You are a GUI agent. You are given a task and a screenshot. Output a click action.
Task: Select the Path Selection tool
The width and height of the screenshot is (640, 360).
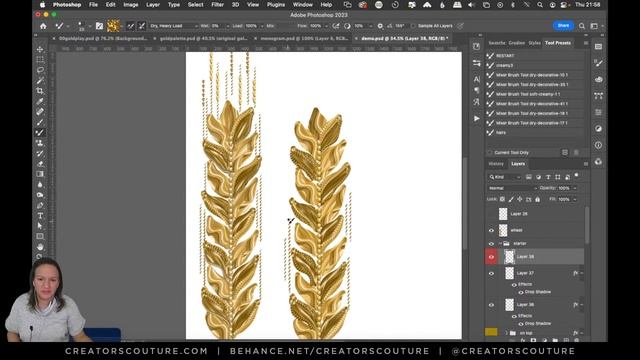(40, 226)
